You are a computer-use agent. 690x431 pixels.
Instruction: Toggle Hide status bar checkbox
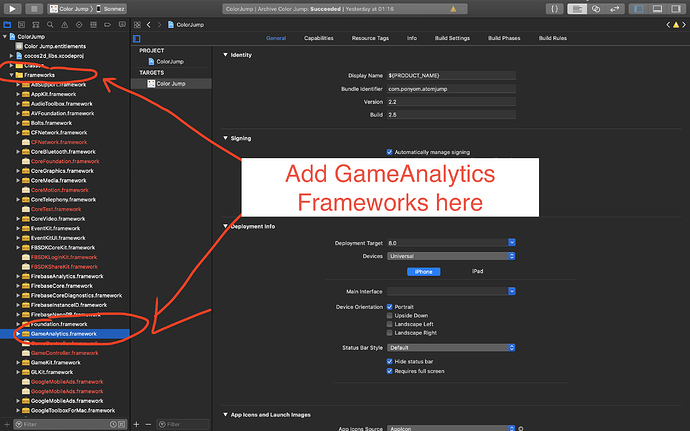point(389,361)
